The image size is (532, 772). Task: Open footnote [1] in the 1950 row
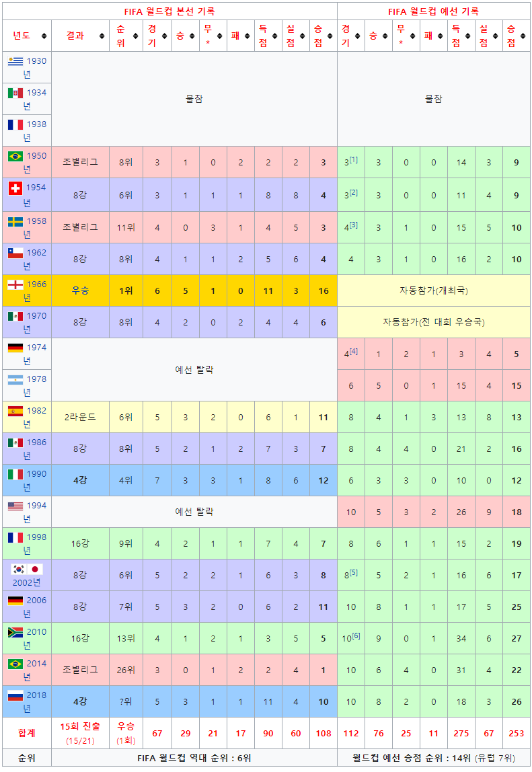354,159
